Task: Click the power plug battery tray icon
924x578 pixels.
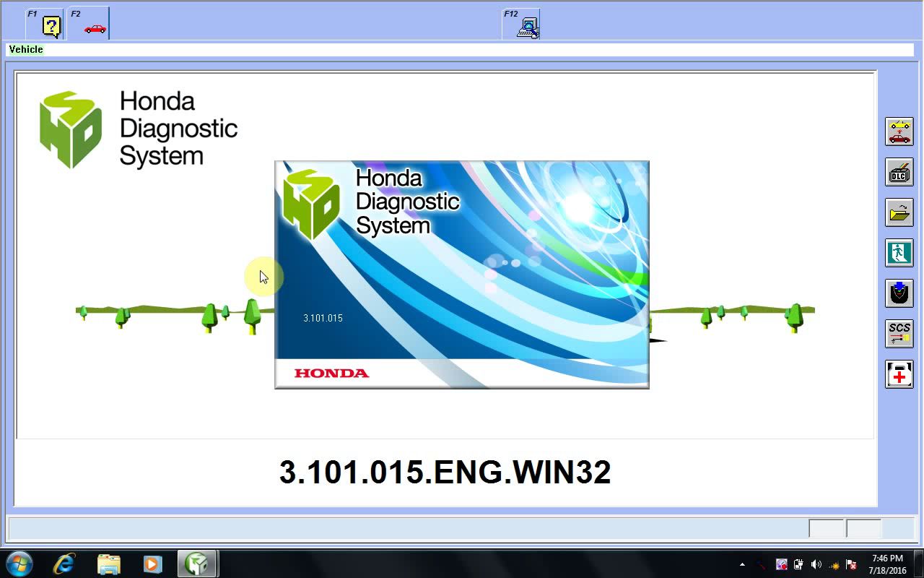Action: coord(798,564)
